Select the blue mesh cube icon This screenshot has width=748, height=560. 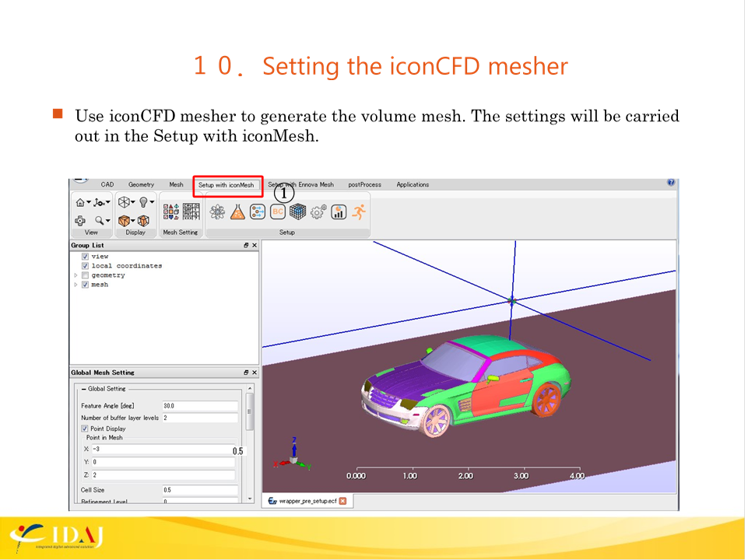pyautogui.click(x=298, y=212)
